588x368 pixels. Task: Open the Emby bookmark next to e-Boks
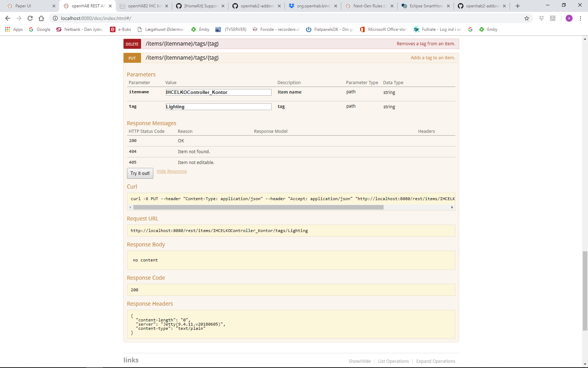[x=200, y=29]
